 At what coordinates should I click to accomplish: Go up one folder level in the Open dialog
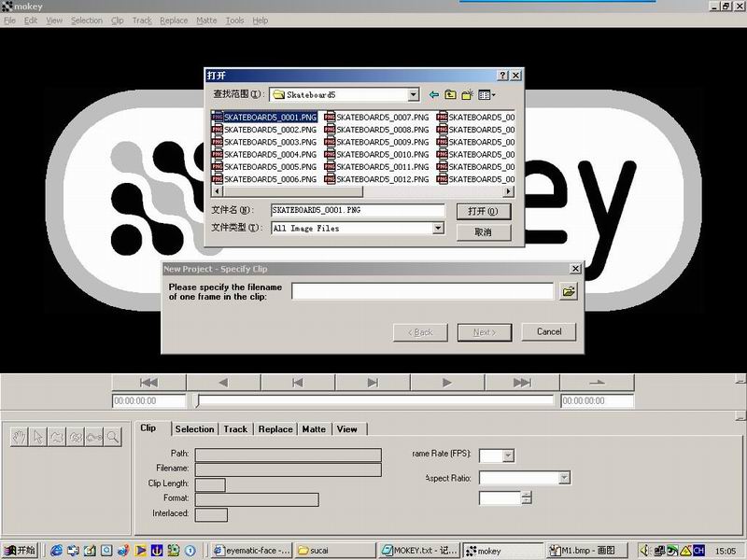(x=450, y=95)
